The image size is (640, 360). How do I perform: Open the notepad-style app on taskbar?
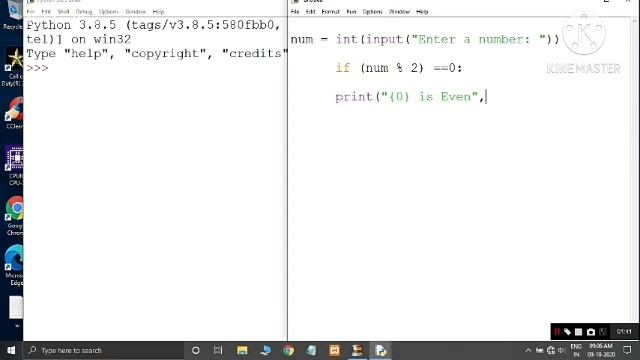point(311,350)
